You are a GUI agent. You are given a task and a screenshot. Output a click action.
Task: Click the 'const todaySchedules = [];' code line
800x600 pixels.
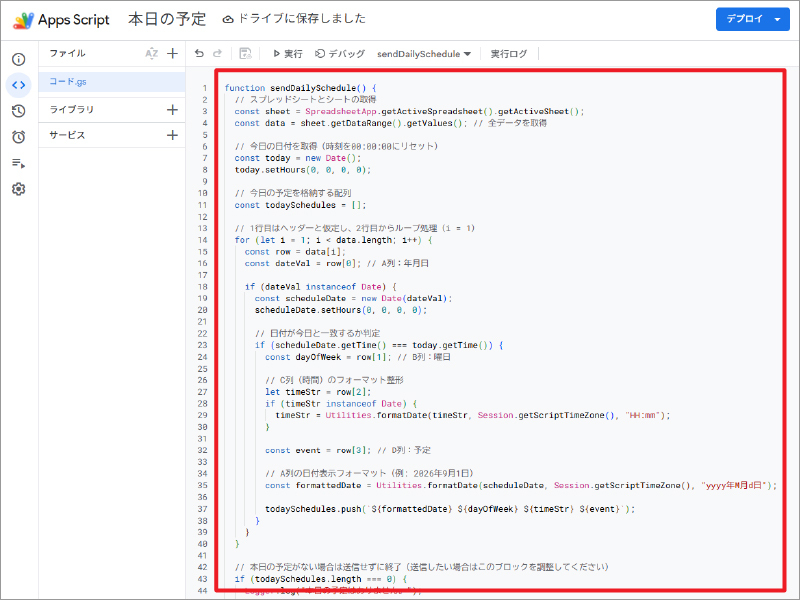point(301,205)
